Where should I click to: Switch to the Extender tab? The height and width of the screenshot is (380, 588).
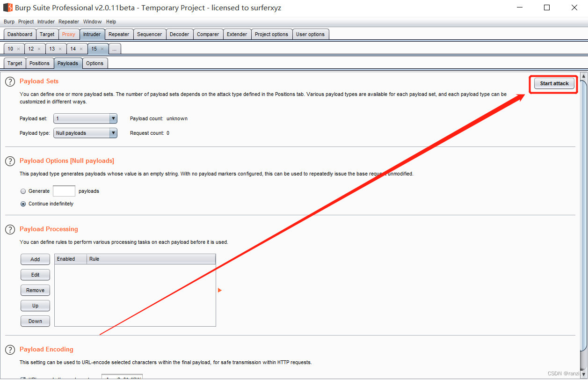[237, 34]
